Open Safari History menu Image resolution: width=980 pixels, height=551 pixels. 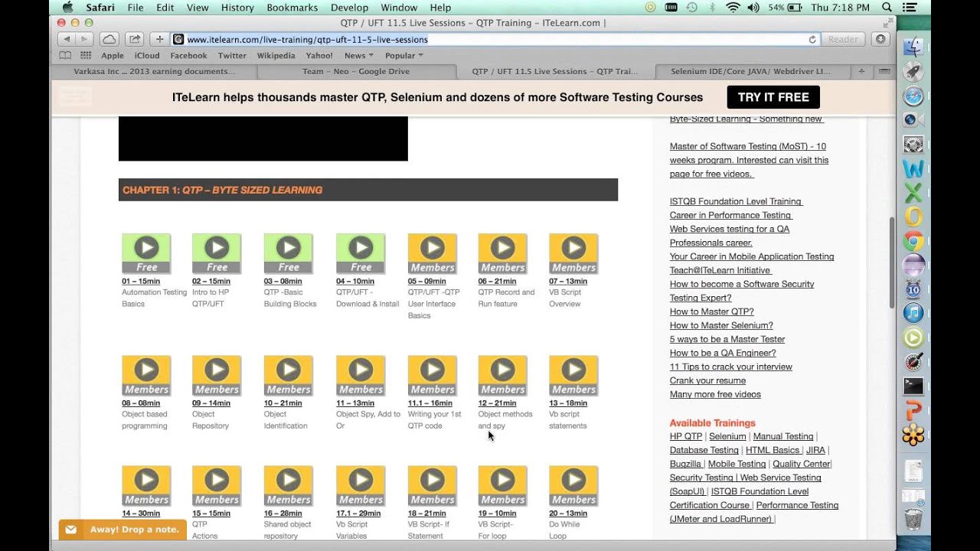[237, 8]
